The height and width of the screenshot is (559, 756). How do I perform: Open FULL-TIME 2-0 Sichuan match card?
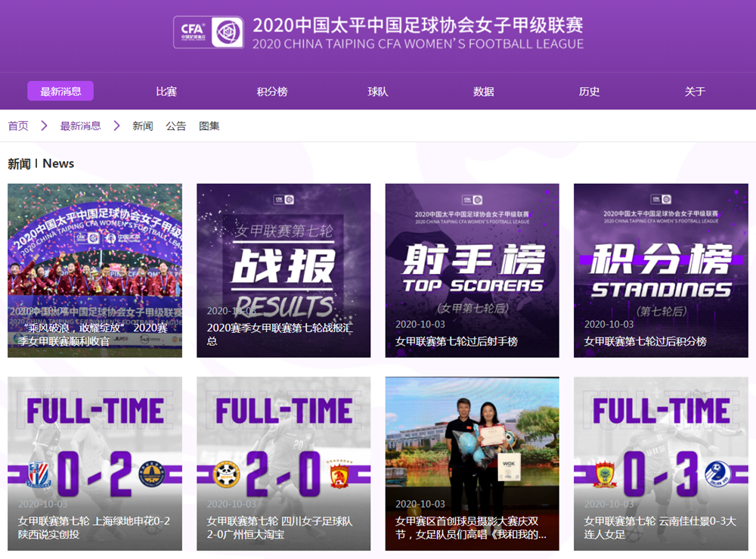pyautogui.click(x=283, y=464)
